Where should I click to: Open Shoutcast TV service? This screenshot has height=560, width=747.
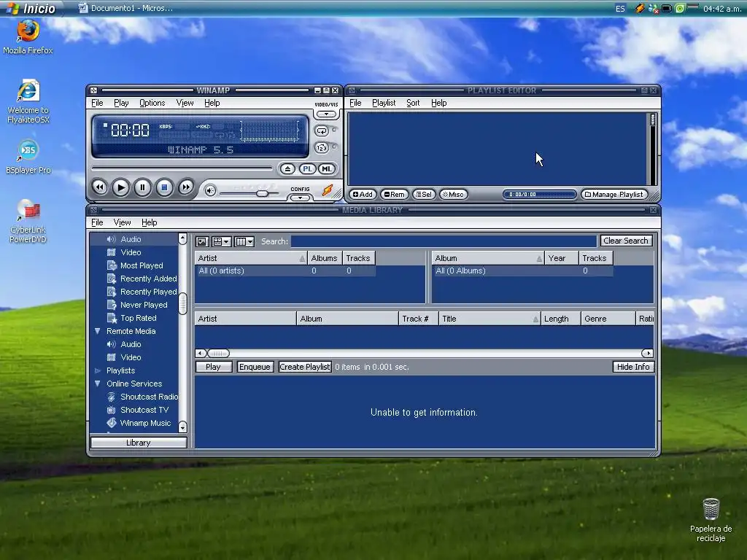[144, 410]
